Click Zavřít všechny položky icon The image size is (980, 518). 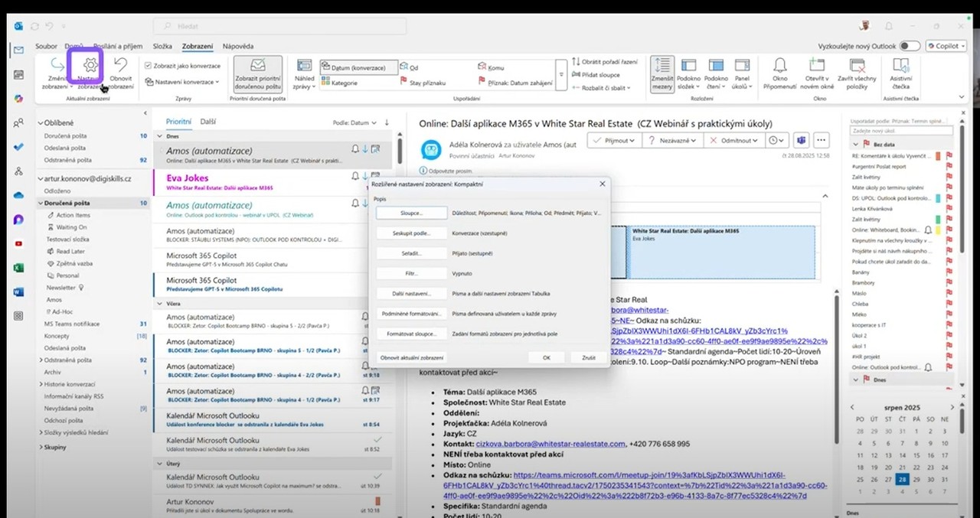click(x=856, y=66)
